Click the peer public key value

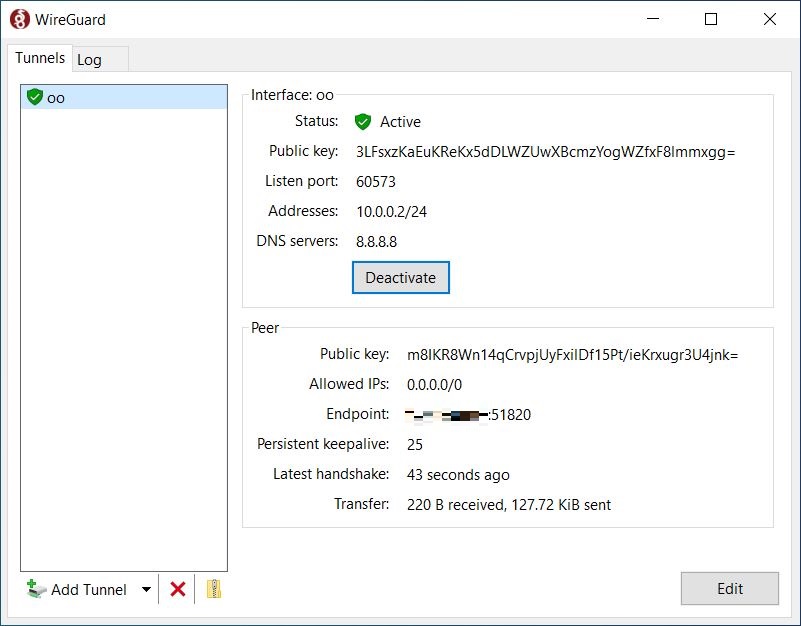point(572,354)
